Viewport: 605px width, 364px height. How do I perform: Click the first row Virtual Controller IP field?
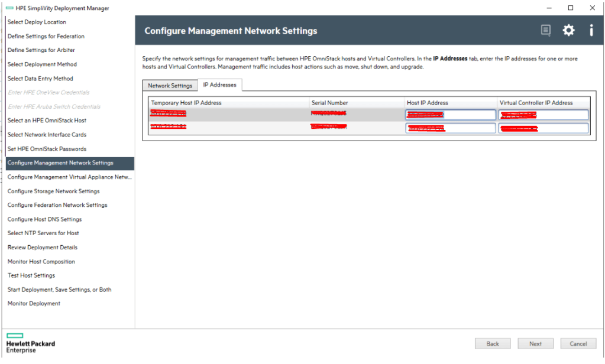click(543, 115)
